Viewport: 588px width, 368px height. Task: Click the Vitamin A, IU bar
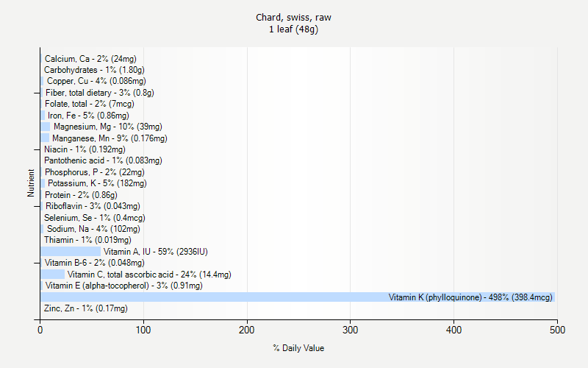click(71, 252)
